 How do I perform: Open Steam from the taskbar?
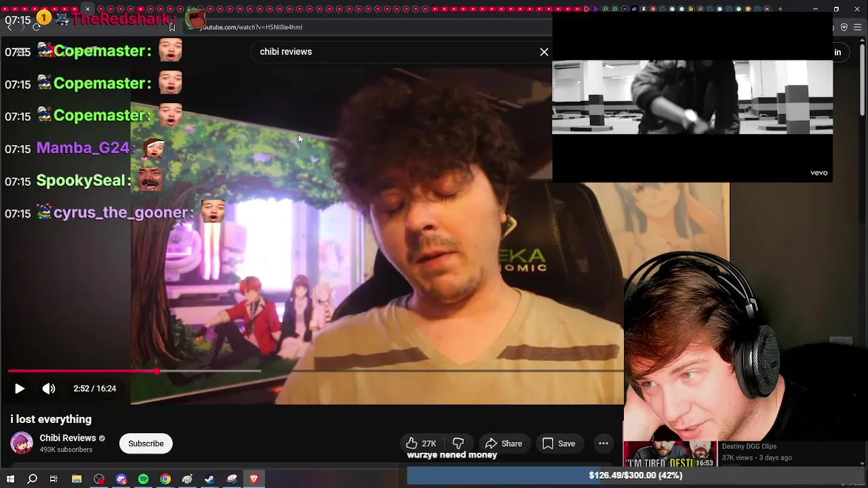point(210,479)
